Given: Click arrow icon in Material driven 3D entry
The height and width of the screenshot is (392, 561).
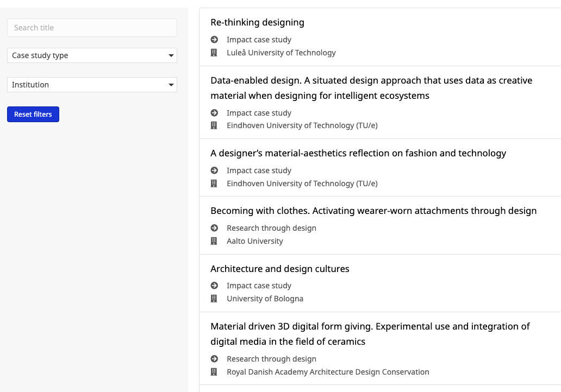Looking at the screenshot, I should tap(214, 359).
